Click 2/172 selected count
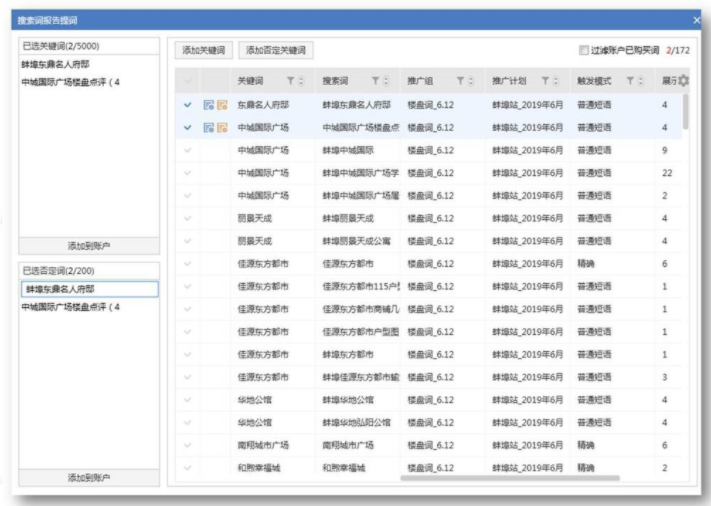 678,50
